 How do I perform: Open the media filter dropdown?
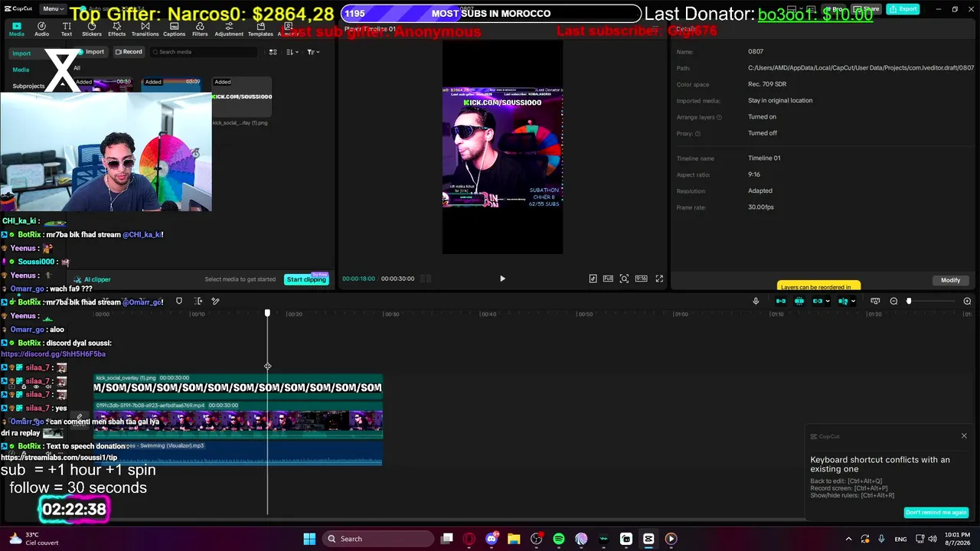(x=312, y=52)
